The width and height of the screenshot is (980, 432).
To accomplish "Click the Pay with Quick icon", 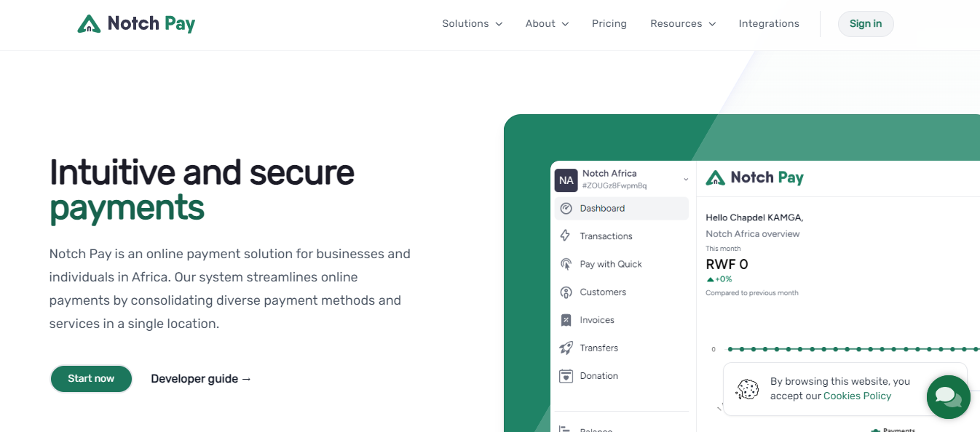I will pyautogui.click(x=566, y=264).
